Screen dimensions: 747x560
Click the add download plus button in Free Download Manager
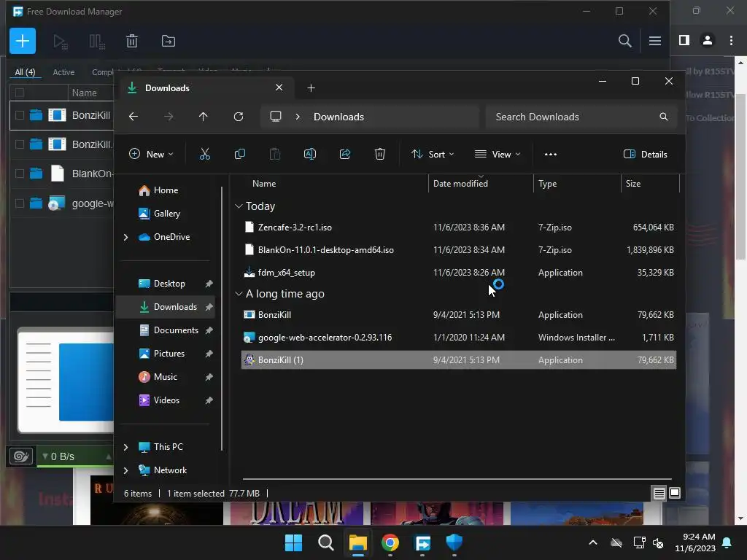click(23, 41)
